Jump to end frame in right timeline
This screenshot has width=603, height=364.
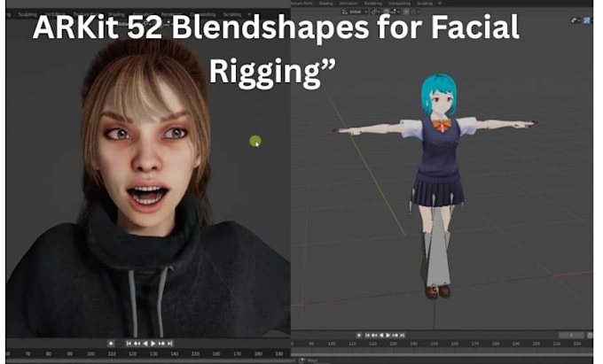coord(403,335)
